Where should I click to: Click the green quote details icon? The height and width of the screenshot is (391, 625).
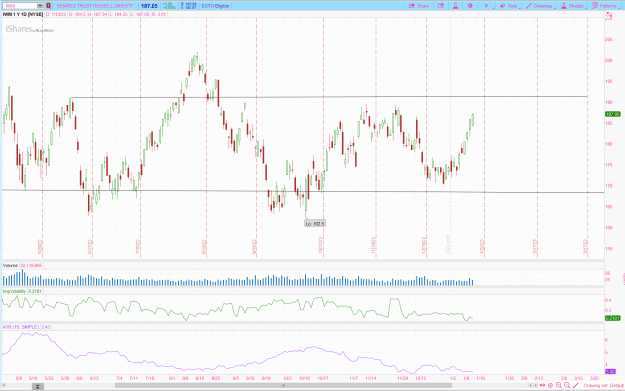169,6
